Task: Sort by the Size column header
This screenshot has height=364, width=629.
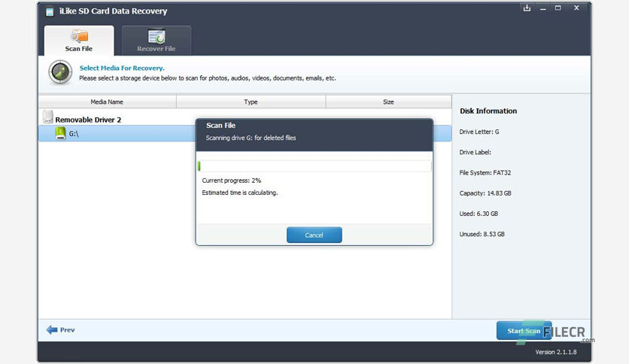Action: coord(388,102)
